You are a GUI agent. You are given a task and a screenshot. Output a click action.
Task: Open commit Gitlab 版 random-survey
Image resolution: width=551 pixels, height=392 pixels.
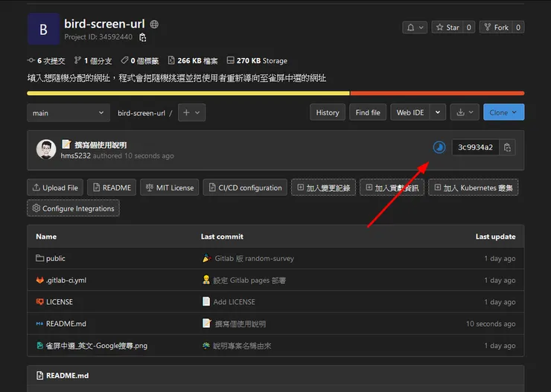255,259
